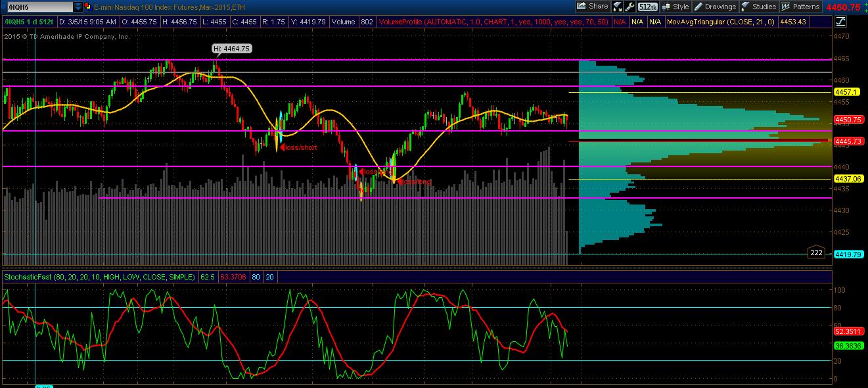Click the 'loss/short' chart annotation
The width and height of the screenshot is (868, 388).
click(x=300, y=147)
